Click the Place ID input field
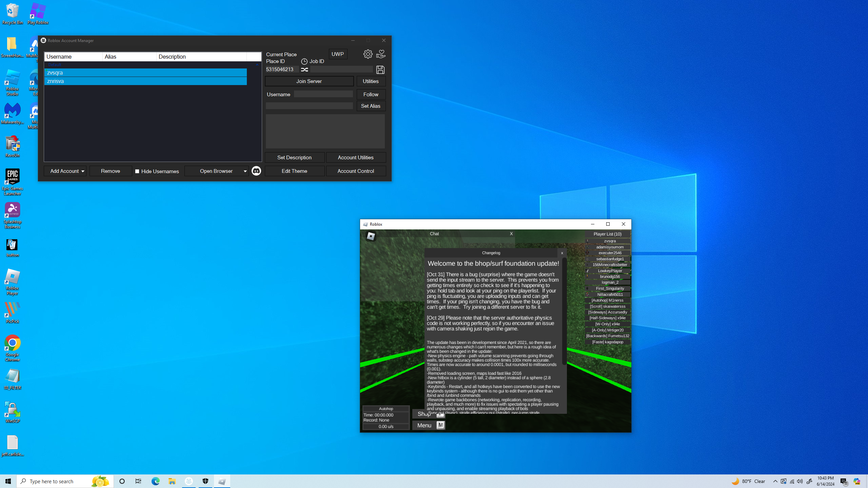 pos(282,69)
